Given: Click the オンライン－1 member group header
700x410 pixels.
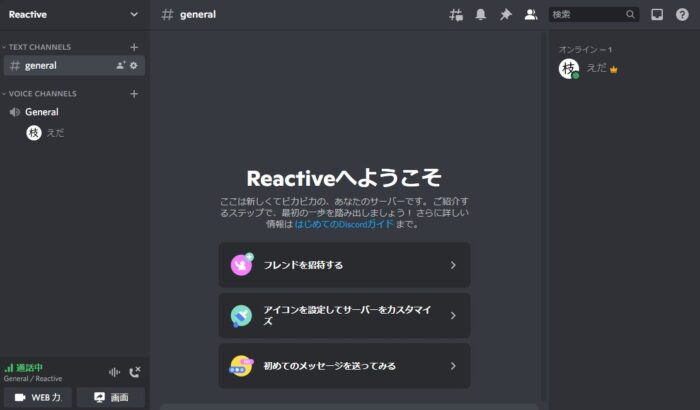Looking at the screenshot, I should coord(585,50).
